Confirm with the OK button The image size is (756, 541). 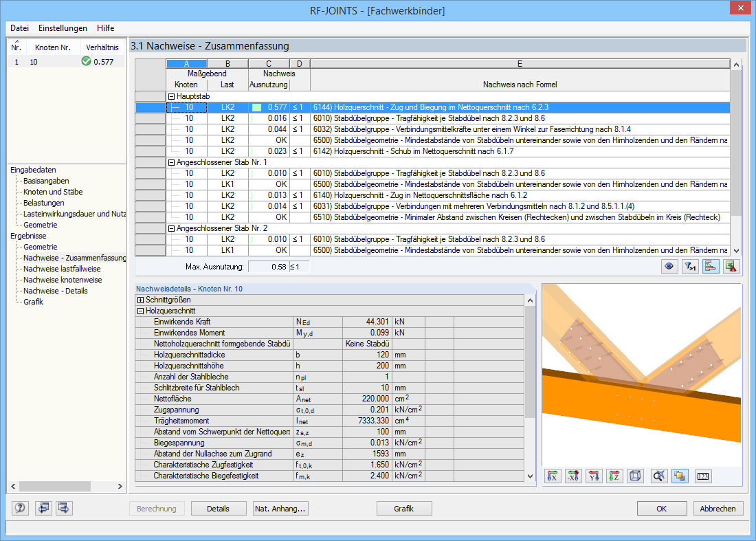pyautogui.click(x=661, y=509)
